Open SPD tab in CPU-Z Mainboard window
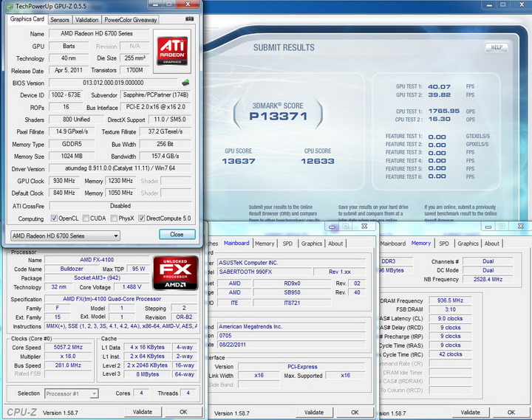Image resolution: width=532 pixels, height=420 pixels. point(287,244)
